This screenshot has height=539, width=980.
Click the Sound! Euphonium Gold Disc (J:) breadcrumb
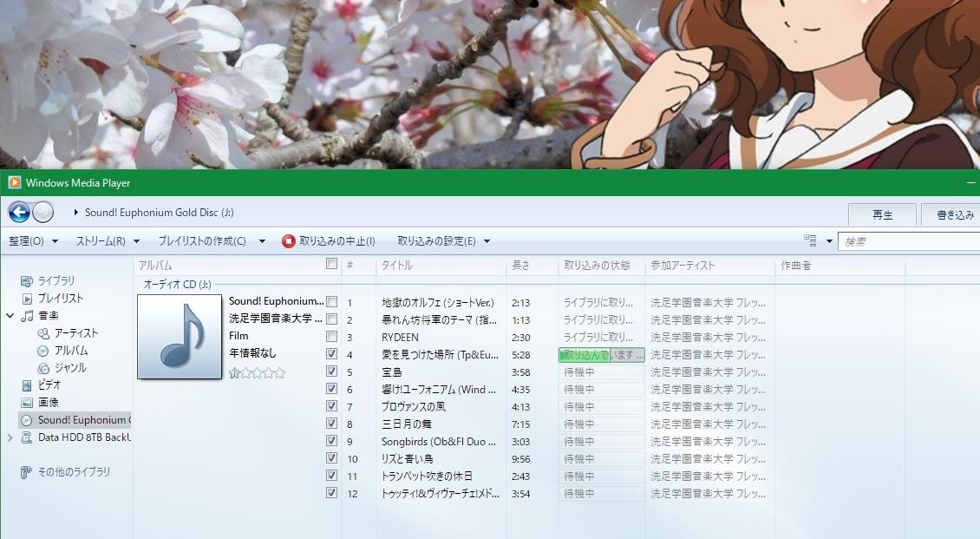point(160,213)
